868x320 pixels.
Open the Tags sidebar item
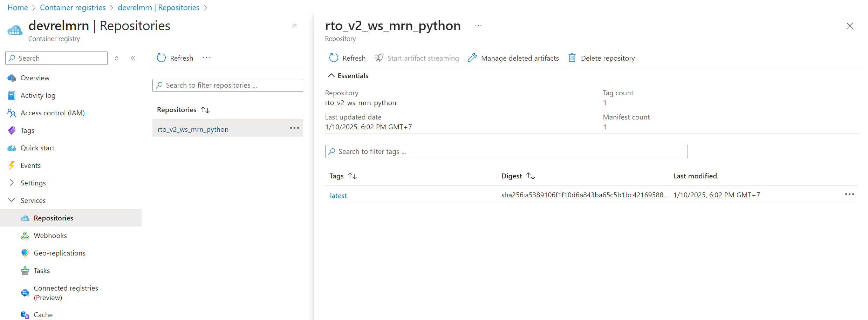coord(27,130)
